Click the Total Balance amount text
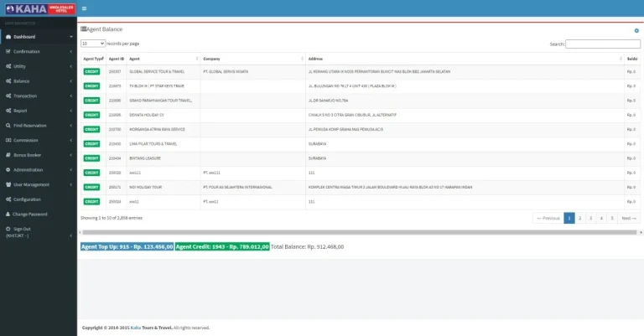This screenshot has height=336, width=644. pyautogui.click(x=307, y=246)
